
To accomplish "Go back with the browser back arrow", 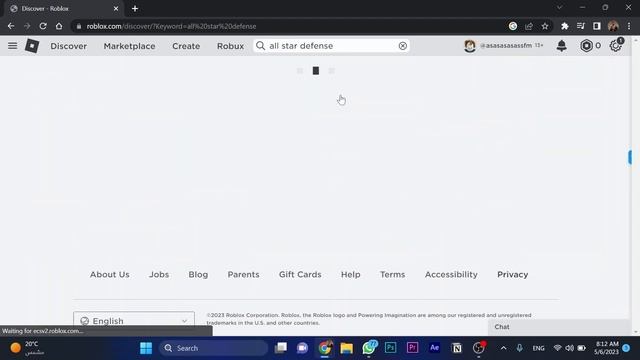I will (11, 26).
